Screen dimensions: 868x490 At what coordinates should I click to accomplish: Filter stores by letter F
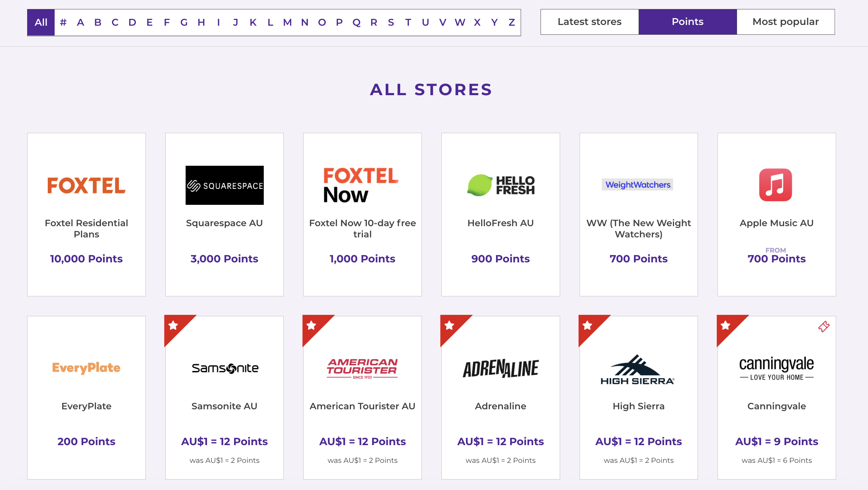pos(167,22)
